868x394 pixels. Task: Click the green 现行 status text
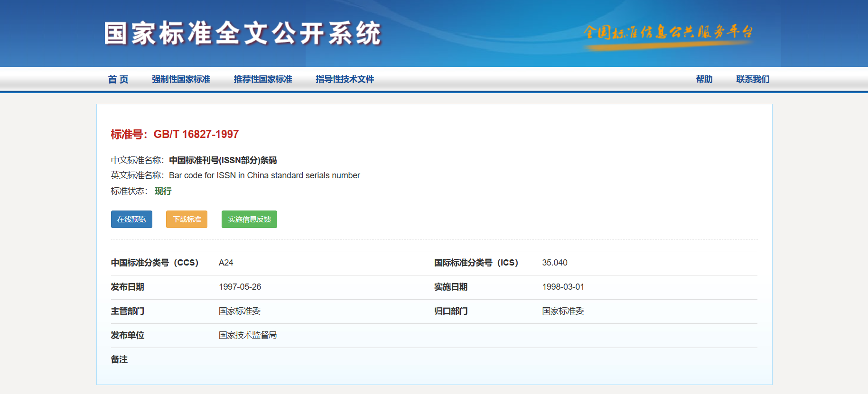coord(163,191)
